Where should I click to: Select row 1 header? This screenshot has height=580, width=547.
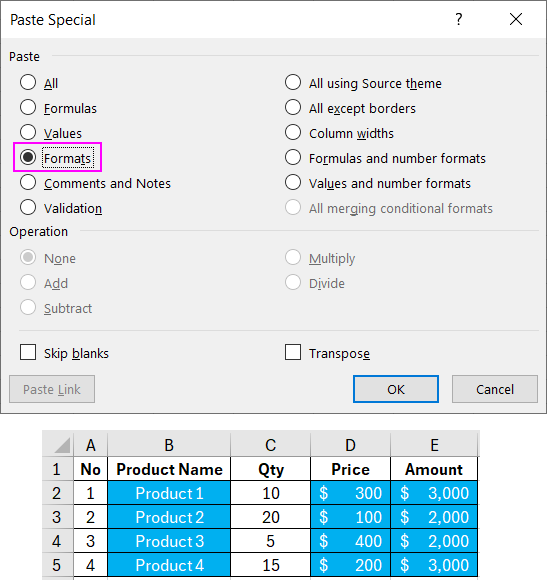click(58, 469)
